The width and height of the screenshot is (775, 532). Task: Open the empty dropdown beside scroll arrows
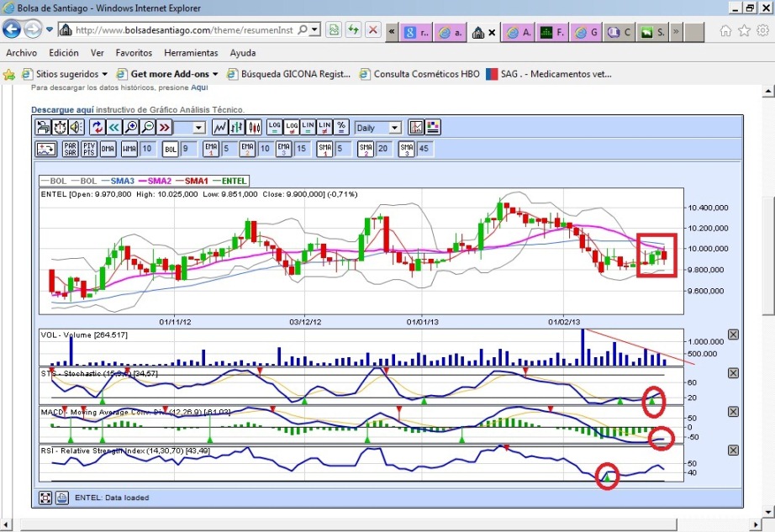click(188, 128)
